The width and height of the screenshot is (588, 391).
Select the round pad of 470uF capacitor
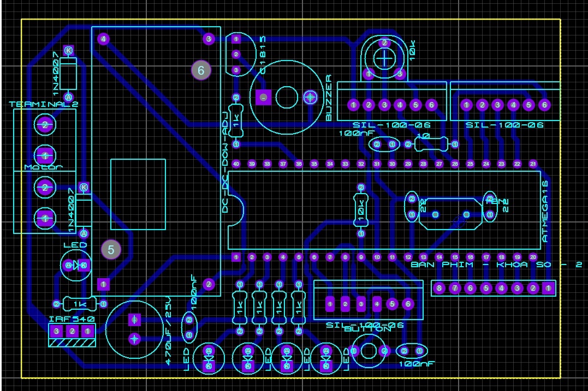[x=134, y=339]
